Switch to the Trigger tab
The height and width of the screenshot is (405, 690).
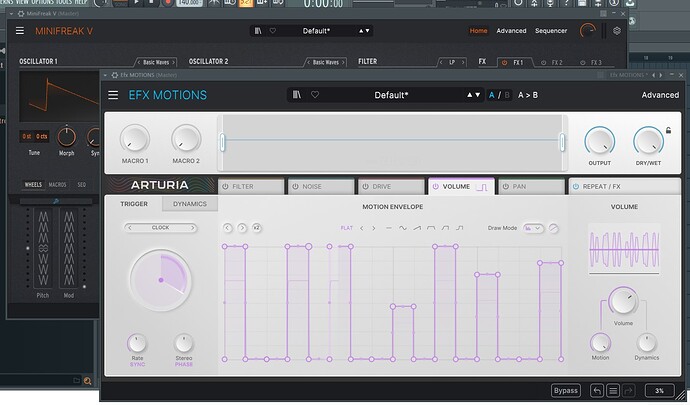(134, 204)
